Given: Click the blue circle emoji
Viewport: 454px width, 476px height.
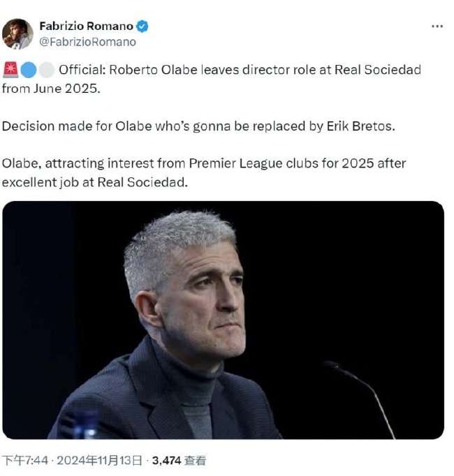Looking at the screenshot, I should pos(29,70).
